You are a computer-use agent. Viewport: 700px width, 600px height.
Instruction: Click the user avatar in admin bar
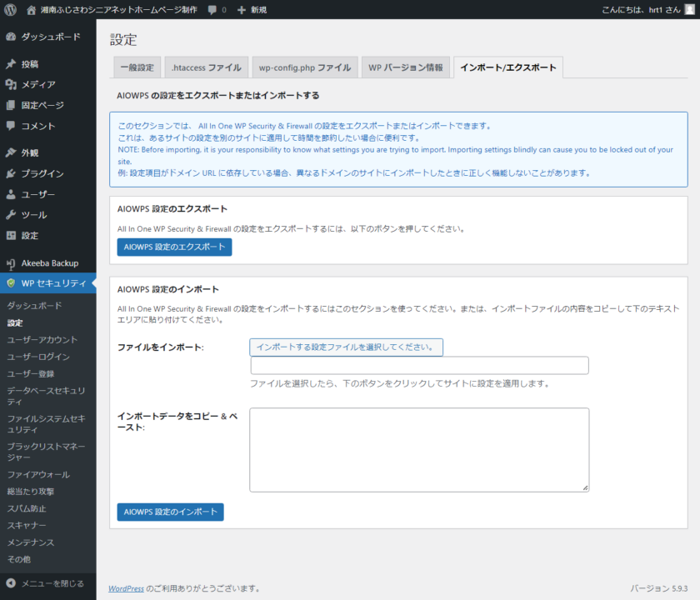(x=689, y=10)
